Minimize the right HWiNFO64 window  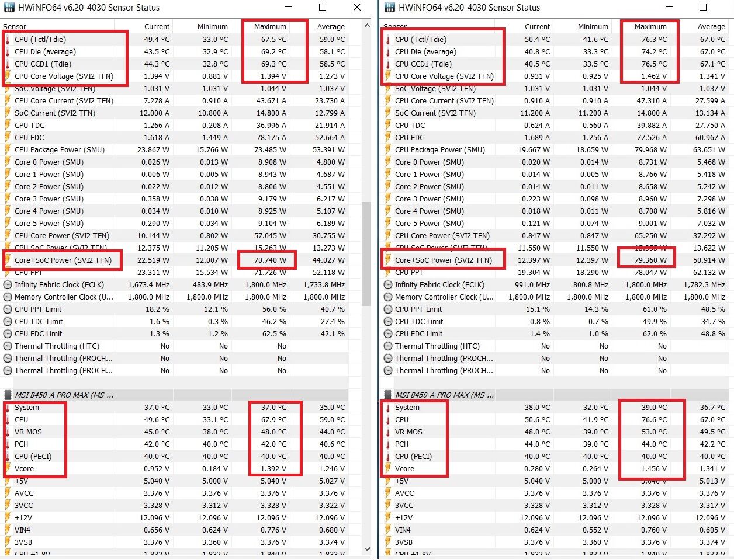669,8
